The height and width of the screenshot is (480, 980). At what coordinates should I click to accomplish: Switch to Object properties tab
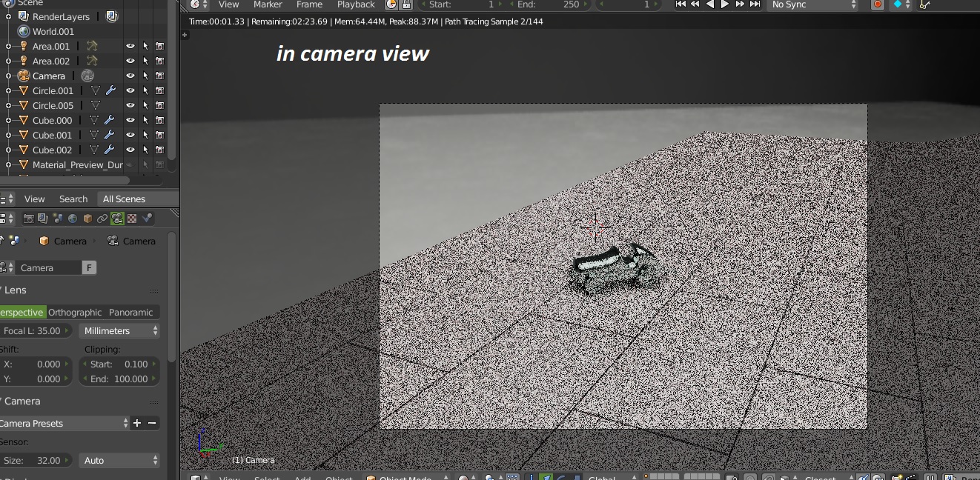(x=87, y=219)
